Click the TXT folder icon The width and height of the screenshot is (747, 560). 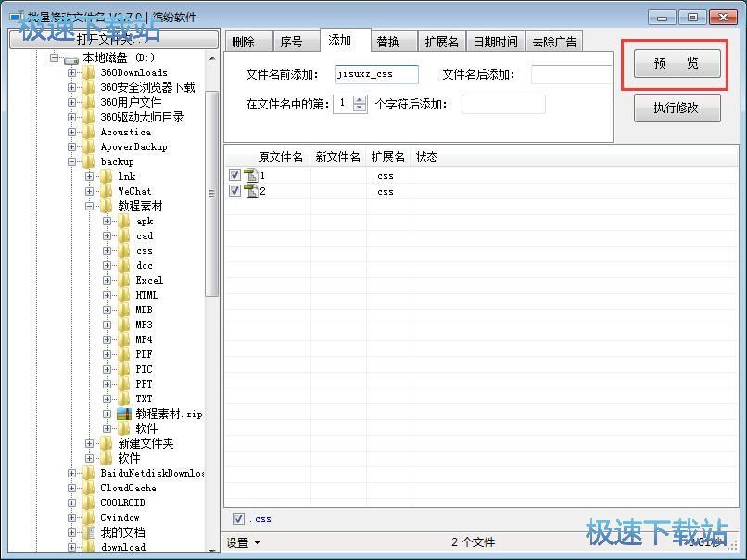pyautogui.click(x=124, y=399)
